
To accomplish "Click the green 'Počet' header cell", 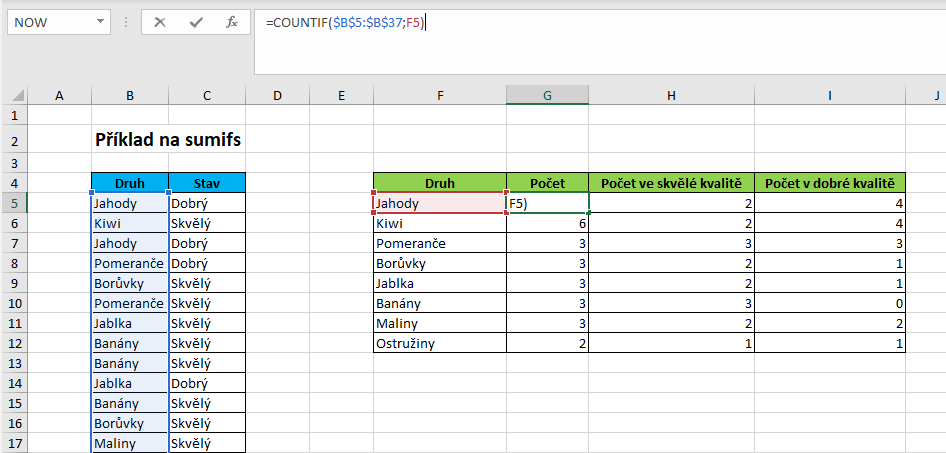I will [x=547, y=183].
